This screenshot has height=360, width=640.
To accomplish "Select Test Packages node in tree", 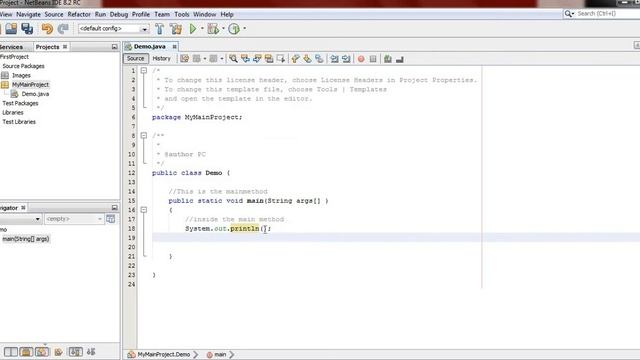I will (20, 103).
